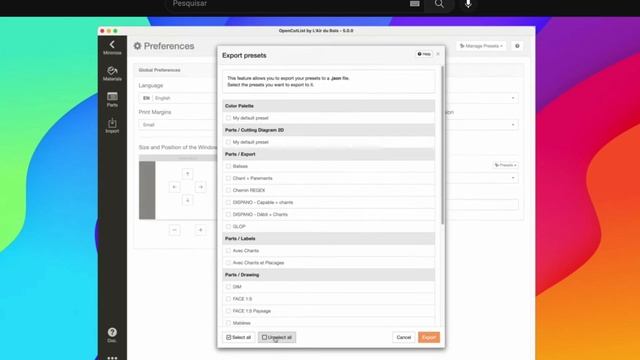Click the microphone icon in top bar
Viewport: 640px width, 360px height.
pos(468,4)
